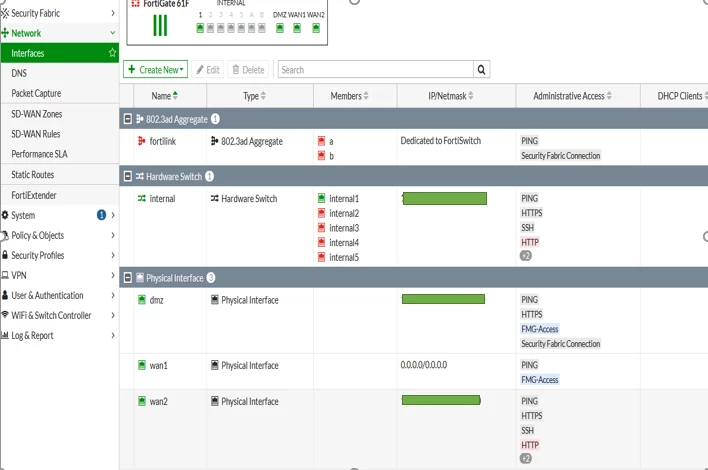Image resolution: width=708 pixels, height=470 pixels.
Task: Favorite the Interfaces page star icon
Action: click(x=112, y=53)
